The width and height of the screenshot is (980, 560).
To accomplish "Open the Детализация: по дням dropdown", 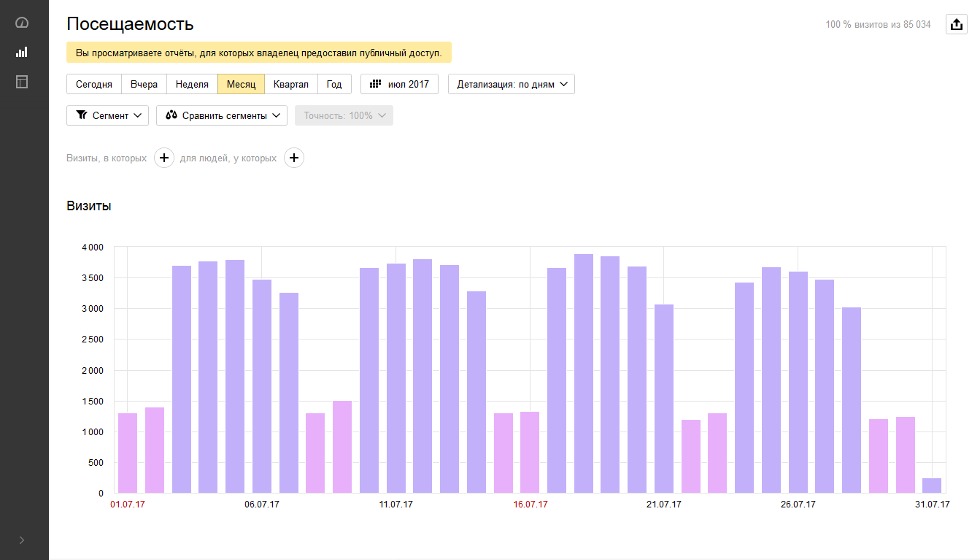I will click(x=512, y=84).
